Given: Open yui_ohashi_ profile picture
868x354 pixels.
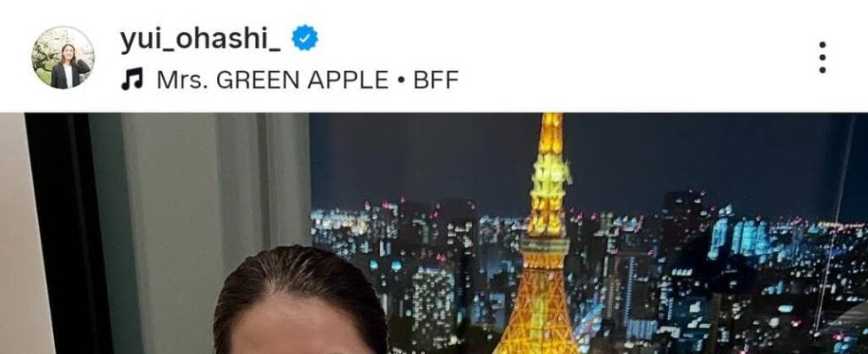Looking at the screenshot, I should point(63,57).
